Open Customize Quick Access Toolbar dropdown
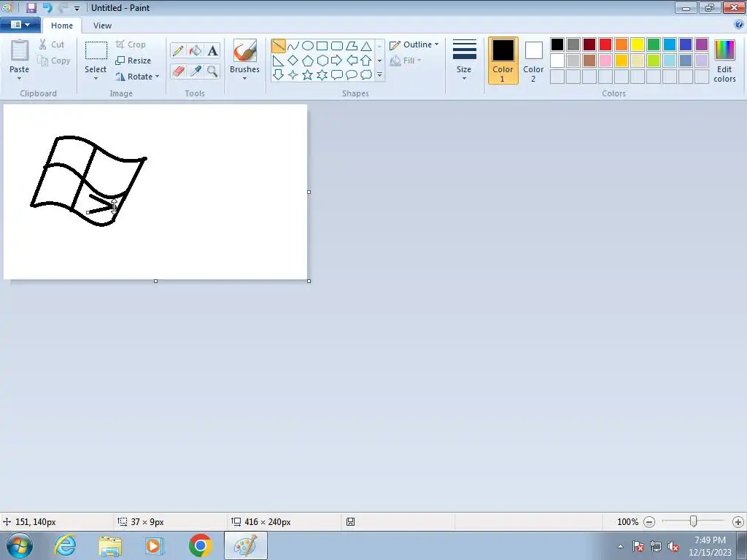 77,9
